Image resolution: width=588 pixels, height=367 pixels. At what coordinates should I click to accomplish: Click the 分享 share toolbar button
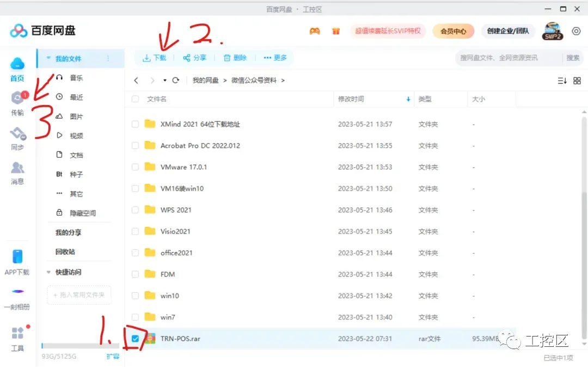point(194,58)
